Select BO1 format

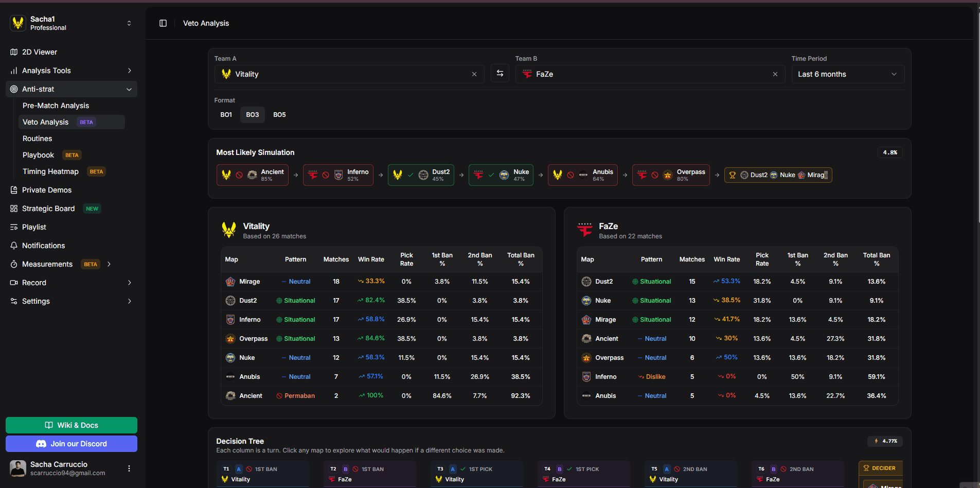coord(226,115)
